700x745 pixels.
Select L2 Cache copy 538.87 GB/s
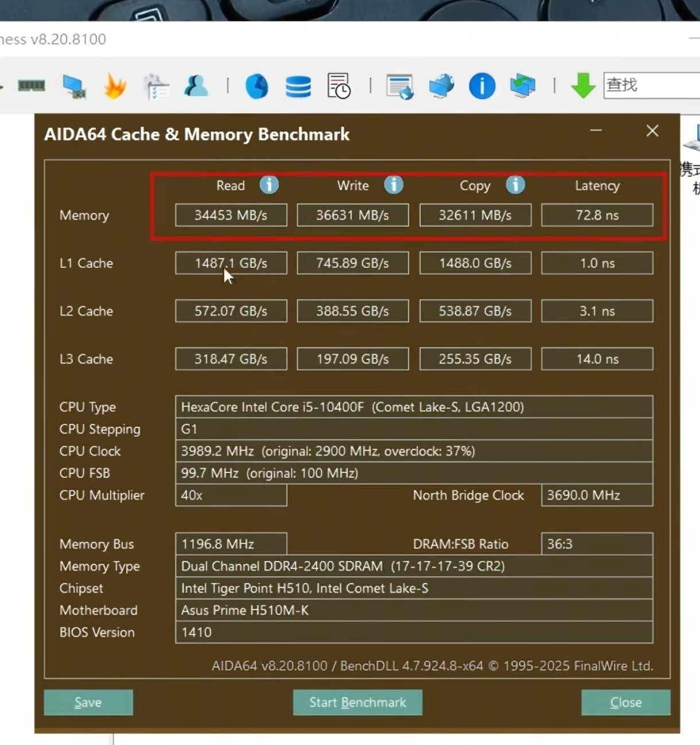[476, 311]
